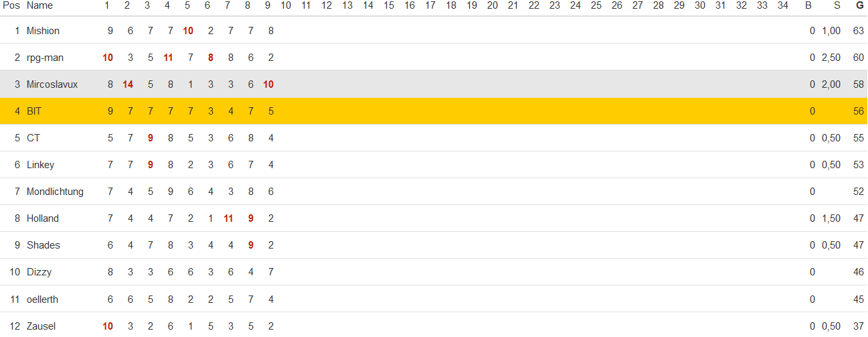The height and width of the screenshot is (337, 868).
Task: Select the Mircoslavux row name
Action: click(x=52, y=84)
